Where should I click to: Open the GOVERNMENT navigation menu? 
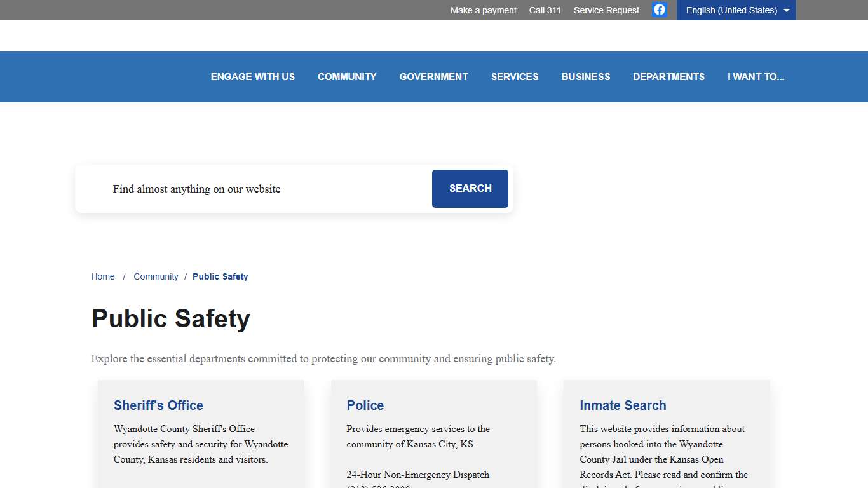(x=433, y=76)
